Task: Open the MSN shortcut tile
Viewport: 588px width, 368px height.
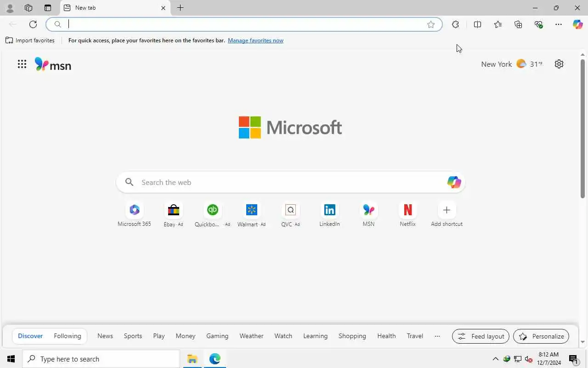Action: coord(368,215)
